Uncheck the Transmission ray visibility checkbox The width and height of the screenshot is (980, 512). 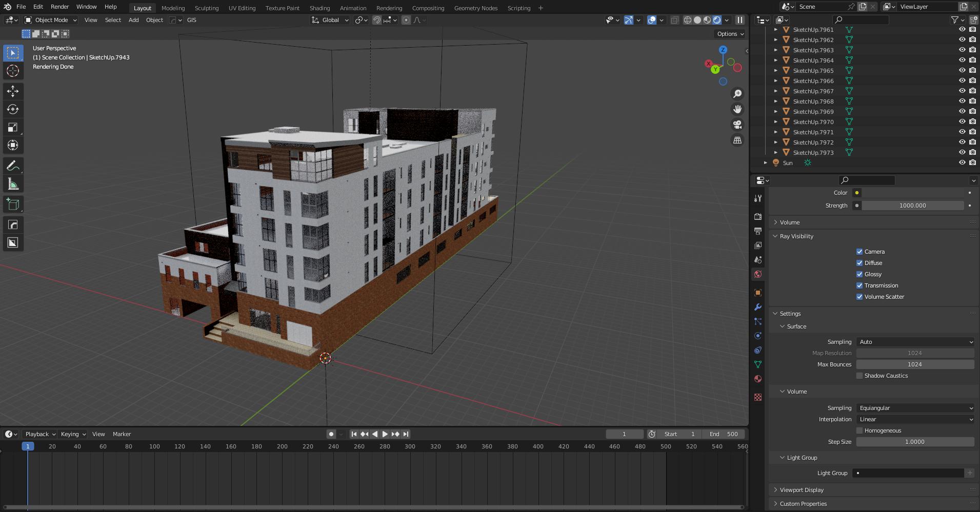pos(859,285)
